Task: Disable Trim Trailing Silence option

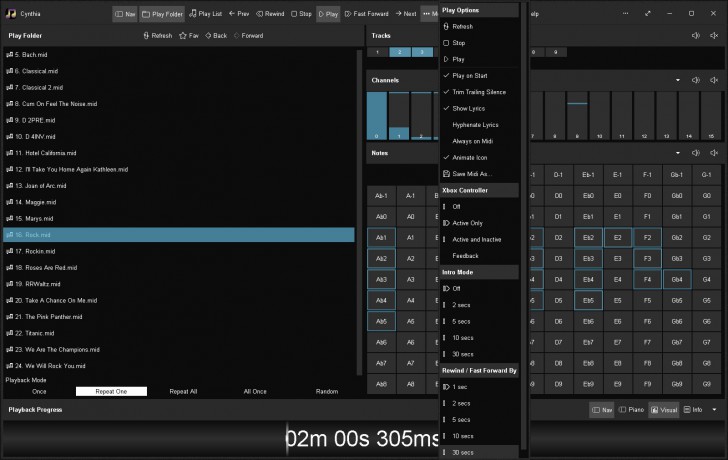Action: (x=476, y=92)
